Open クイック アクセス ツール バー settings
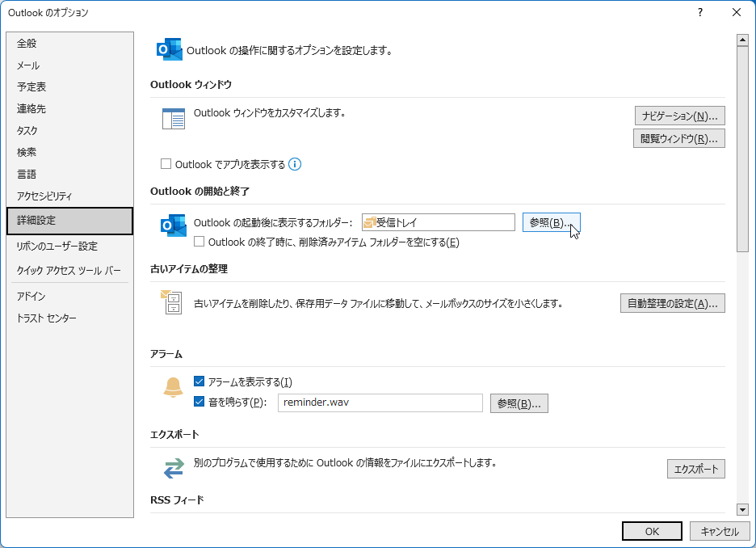Screen dimensions: 756x548 click(x=70, y=270)
